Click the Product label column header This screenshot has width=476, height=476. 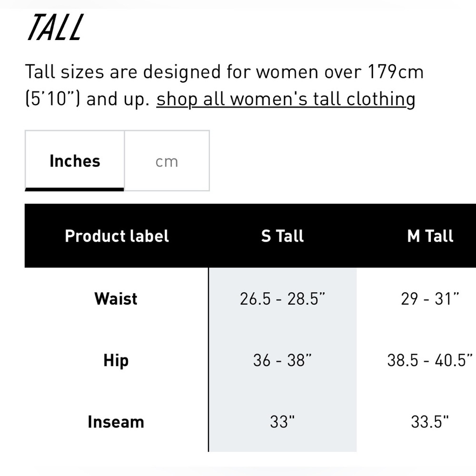coord(117,236)
